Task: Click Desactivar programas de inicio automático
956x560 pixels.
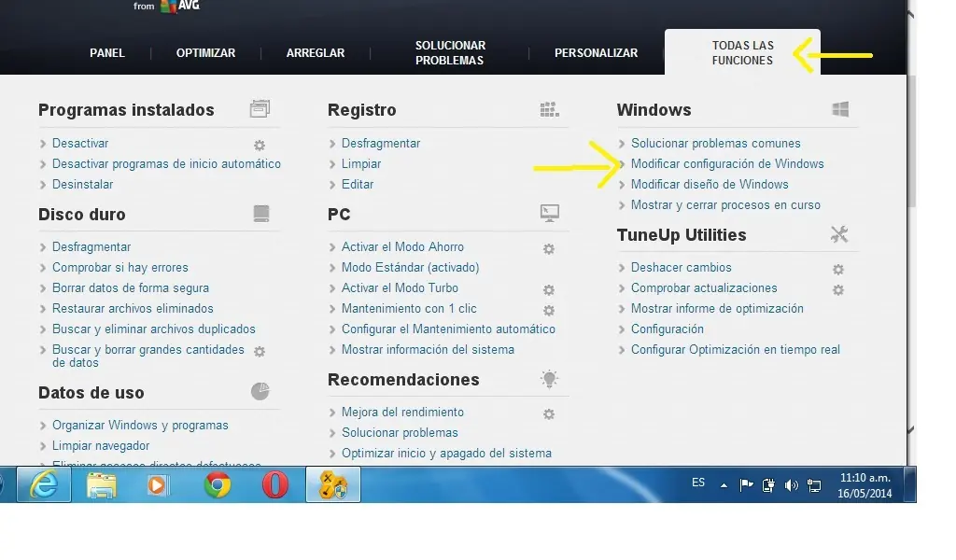Action: [x=166, y=163]
